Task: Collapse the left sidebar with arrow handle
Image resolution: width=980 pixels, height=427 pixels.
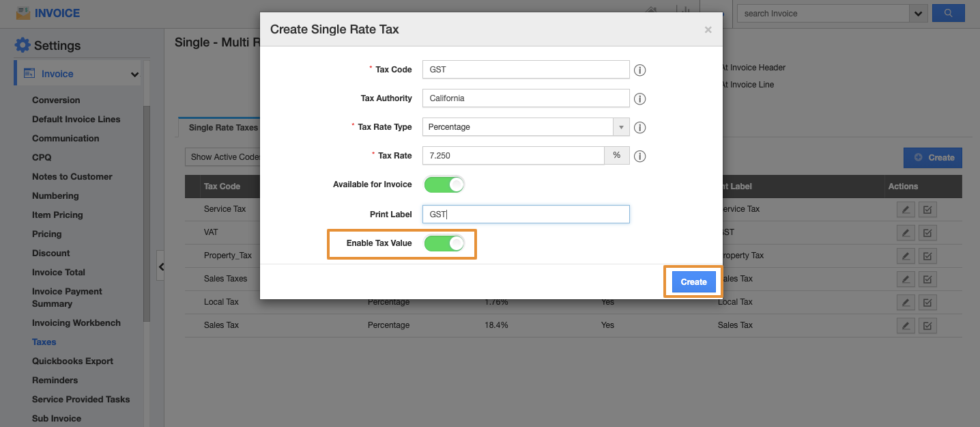Action: click(161, 267)
